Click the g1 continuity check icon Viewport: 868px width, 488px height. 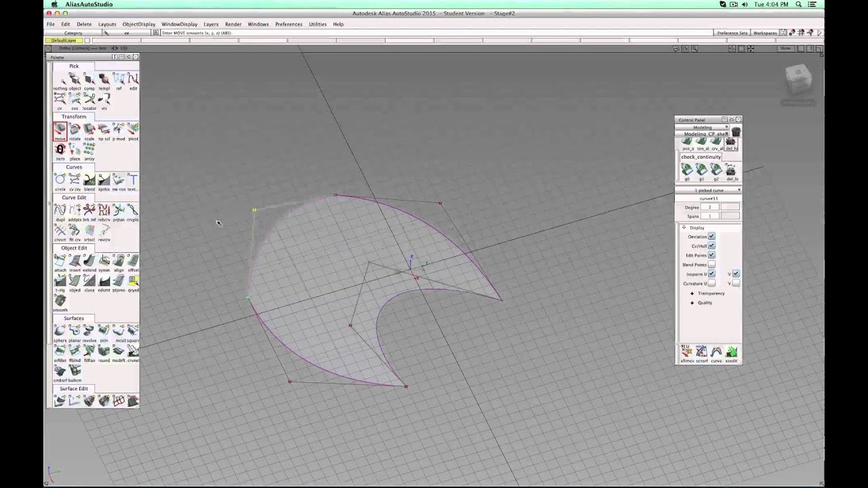(702, 171)
